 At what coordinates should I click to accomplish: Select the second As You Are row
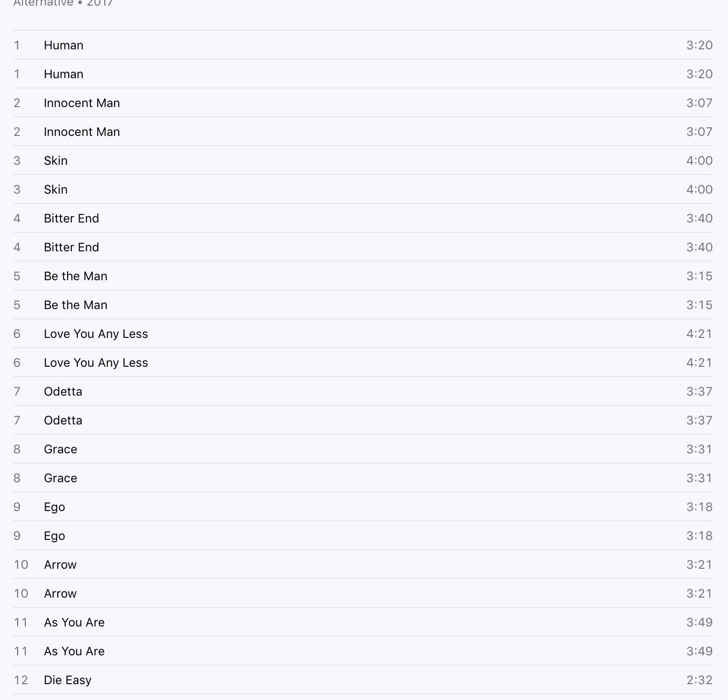(x=363, y=651)
